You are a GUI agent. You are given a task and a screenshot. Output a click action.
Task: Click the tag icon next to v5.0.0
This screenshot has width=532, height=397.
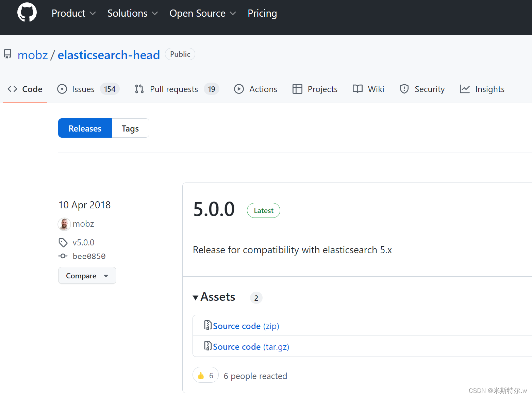63,243
